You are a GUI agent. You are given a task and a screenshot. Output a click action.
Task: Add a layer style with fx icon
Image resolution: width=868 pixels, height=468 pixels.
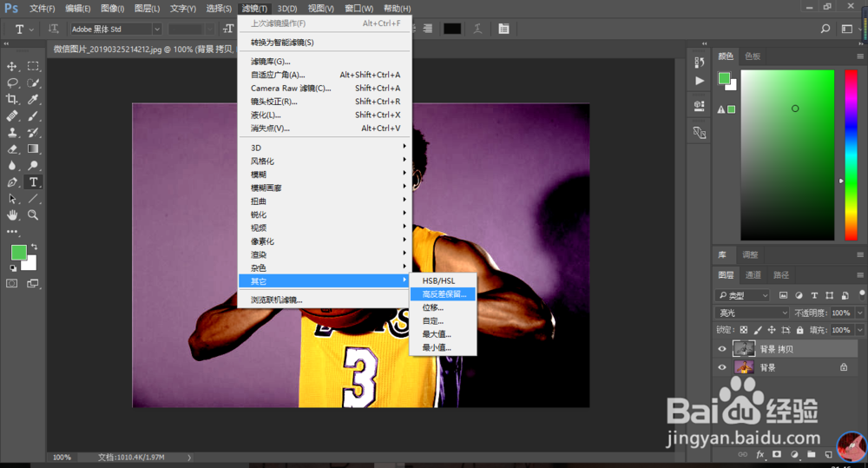pos(760,455)
